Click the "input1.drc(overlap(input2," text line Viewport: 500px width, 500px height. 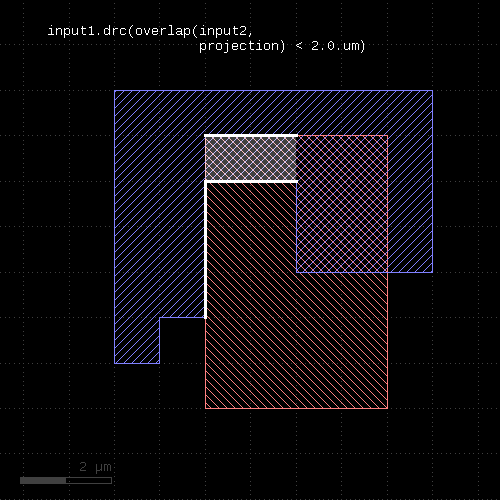(150, 31)
